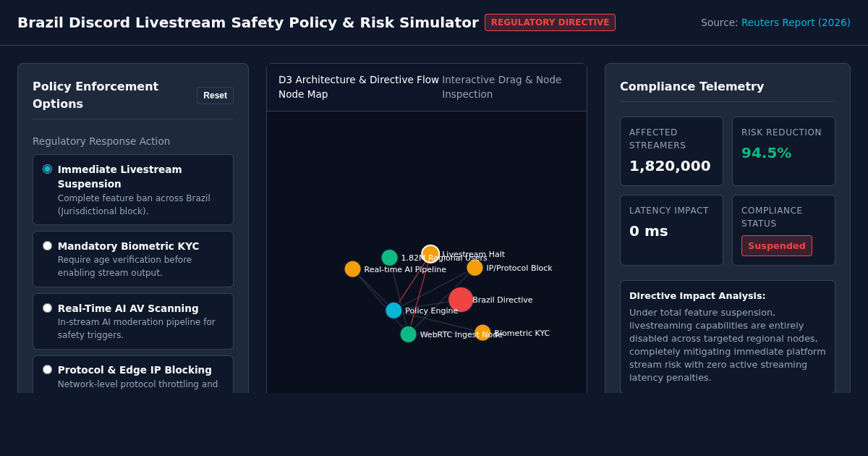Click the IP/Protocol Block label text
The image size is (868, 456).
tap(519, 268)
